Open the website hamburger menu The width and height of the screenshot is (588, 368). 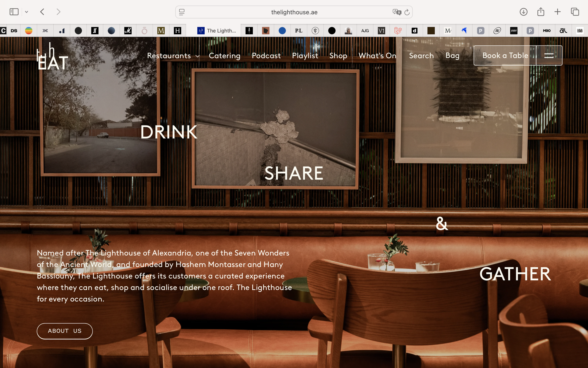click(x=549, y=56)
